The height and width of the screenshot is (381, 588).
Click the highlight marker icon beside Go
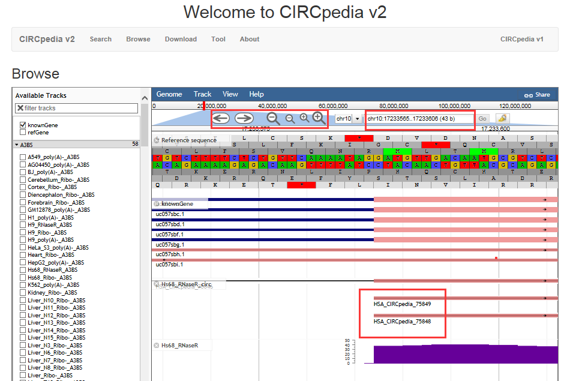pos(502,118)
